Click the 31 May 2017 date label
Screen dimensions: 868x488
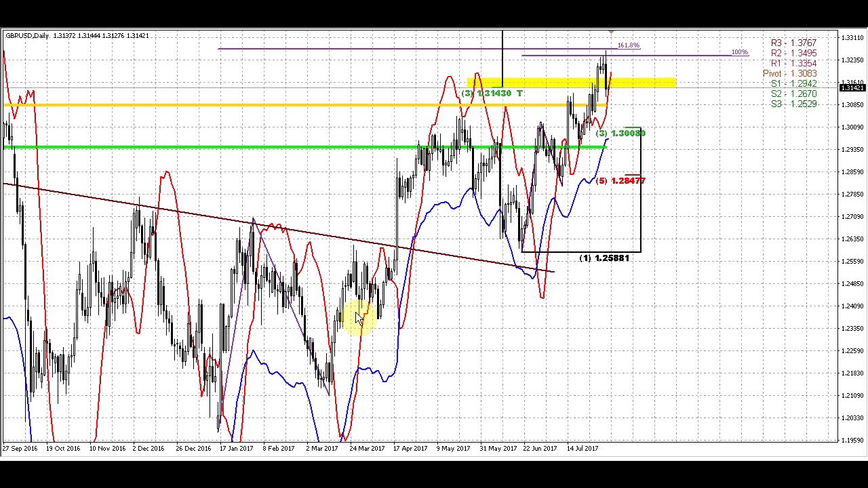point(498,449)
